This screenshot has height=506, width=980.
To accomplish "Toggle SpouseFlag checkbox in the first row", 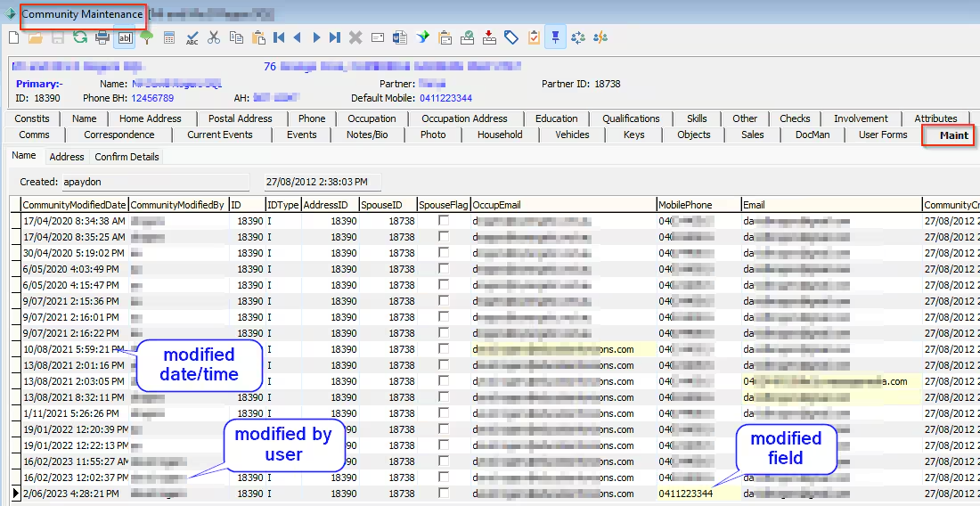I will coord(443,220).
